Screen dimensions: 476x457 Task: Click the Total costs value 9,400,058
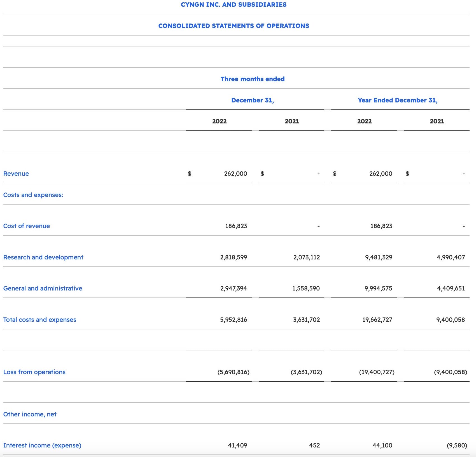pyautogui.click(x=451, y=320)
